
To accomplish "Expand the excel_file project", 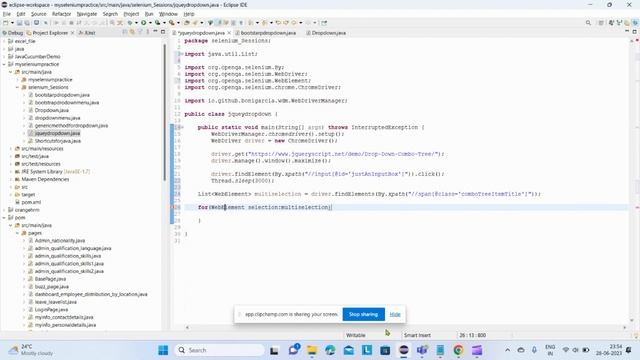I will pos(4,41).
